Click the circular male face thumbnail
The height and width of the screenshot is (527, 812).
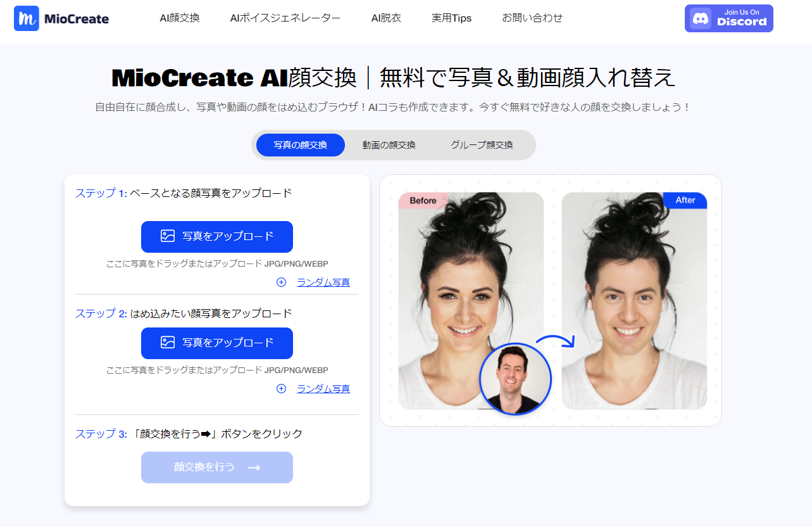(516, 379)
